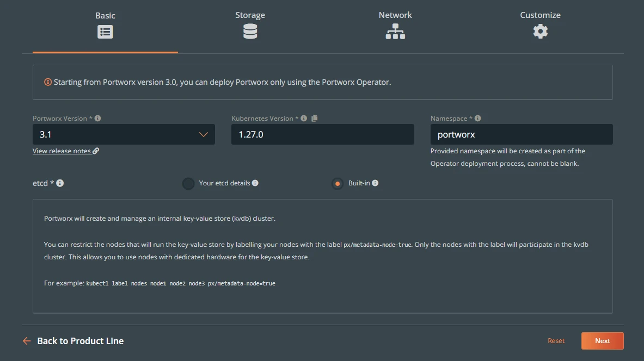Click the Customize gear icon
Image resolution: width=644 pixels, height=361 pixels.
[x=540, y=31]
